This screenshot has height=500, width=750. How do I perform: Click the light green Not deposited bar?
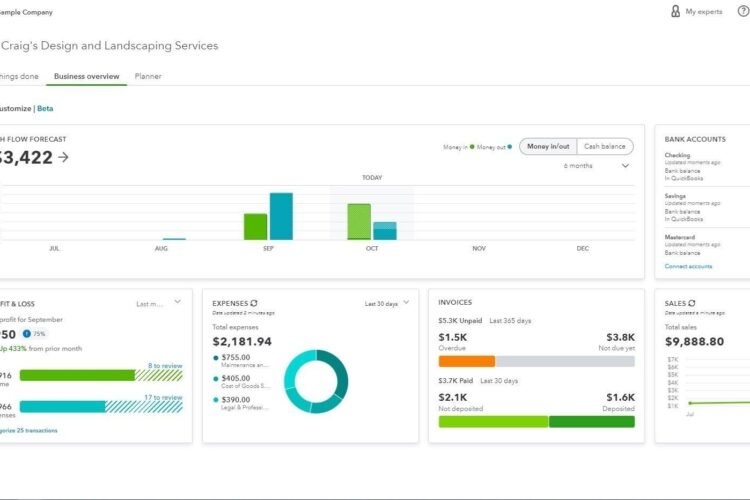493,422
